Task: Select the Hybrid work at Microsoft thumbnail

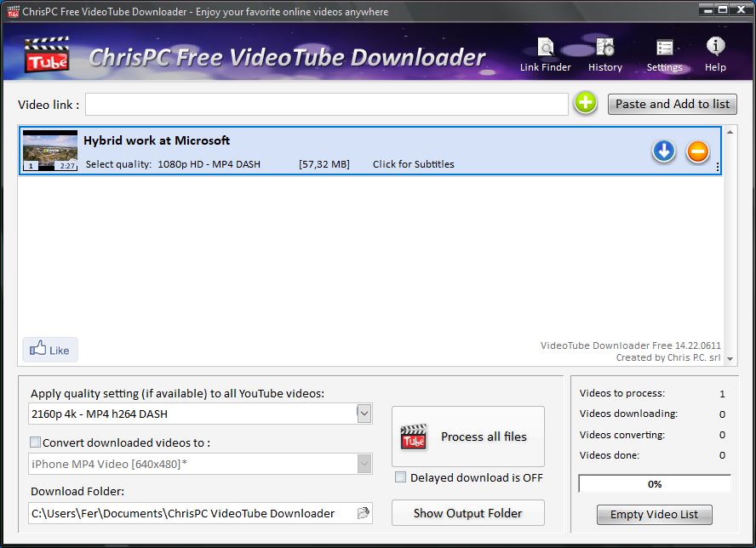Action: (50, 151)
